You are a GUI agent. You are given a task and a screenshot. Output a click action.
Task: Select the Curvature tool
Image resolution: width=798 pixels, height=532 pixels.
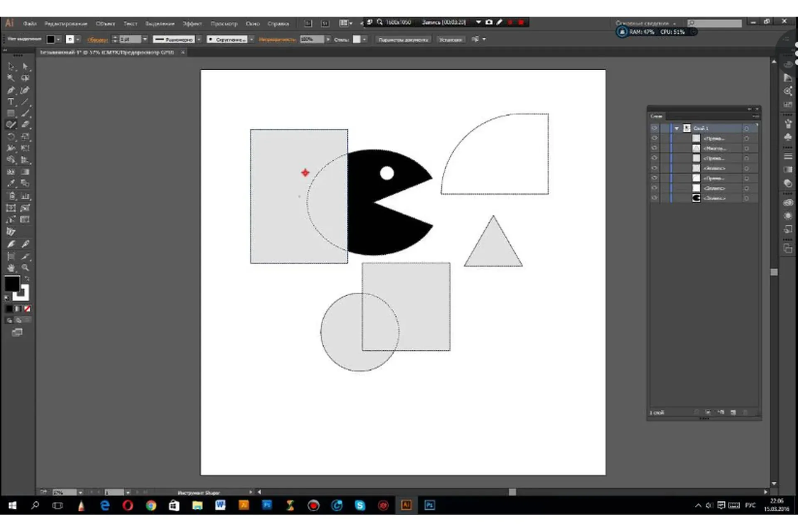[x=25, y=90]
